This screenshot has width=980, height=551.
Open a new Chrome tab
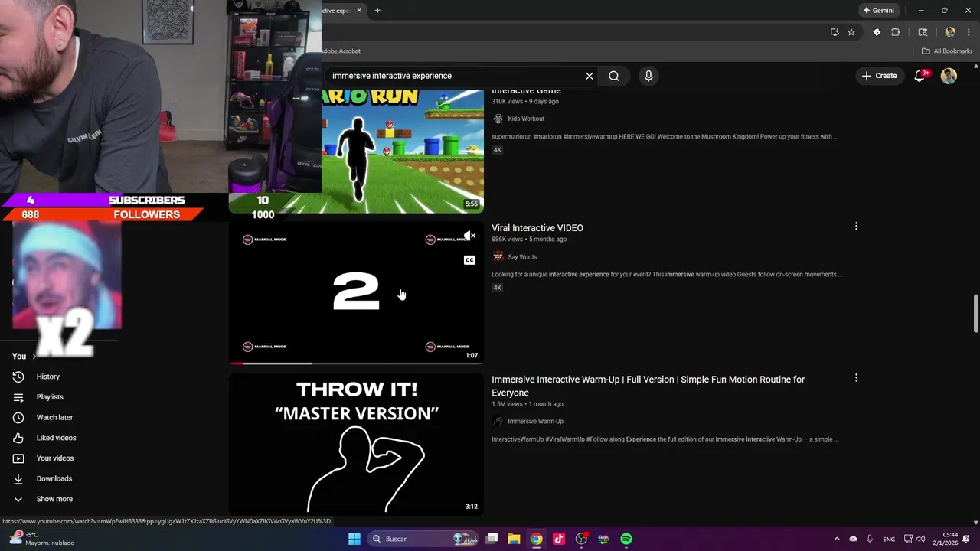377,11
